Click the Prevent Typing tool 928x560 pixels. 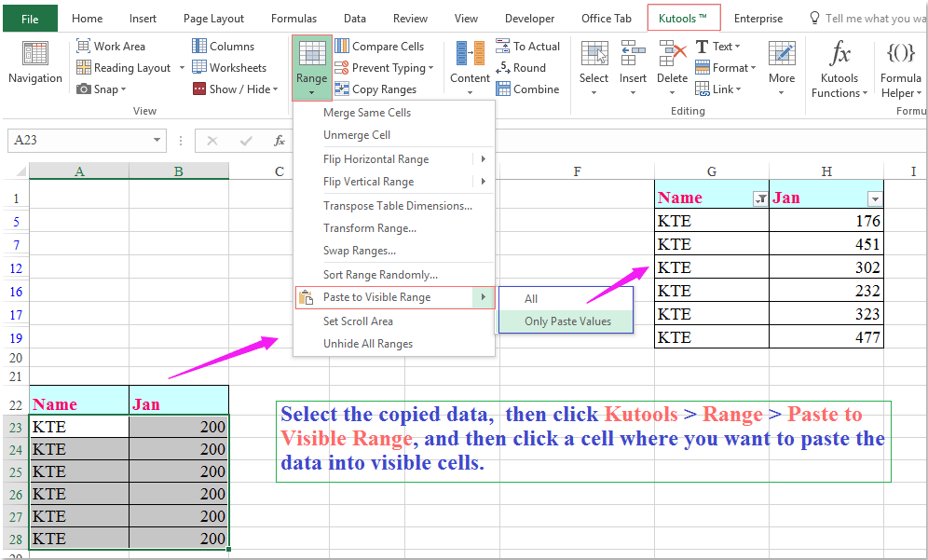pyautogui.click(x=385, y=67)
